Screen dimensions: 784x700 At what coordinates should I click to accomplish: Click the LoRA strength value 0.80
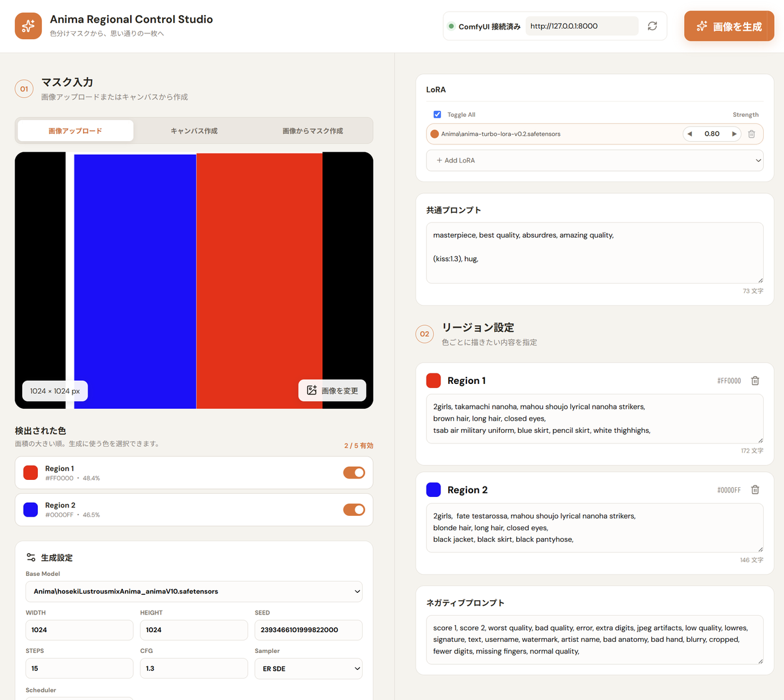click(x=712, y=134)
